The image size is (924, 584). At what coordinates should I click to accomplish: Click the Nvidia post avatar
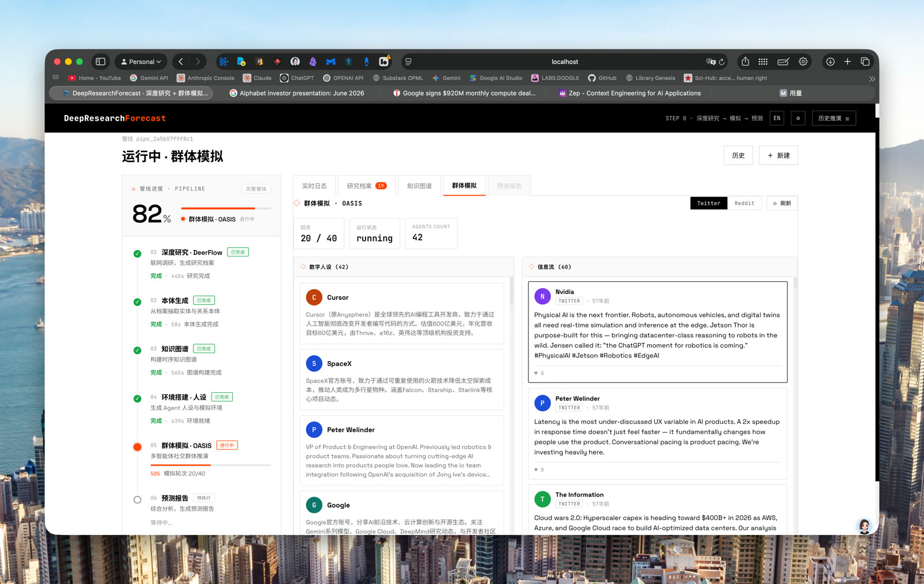click(542, 296)
